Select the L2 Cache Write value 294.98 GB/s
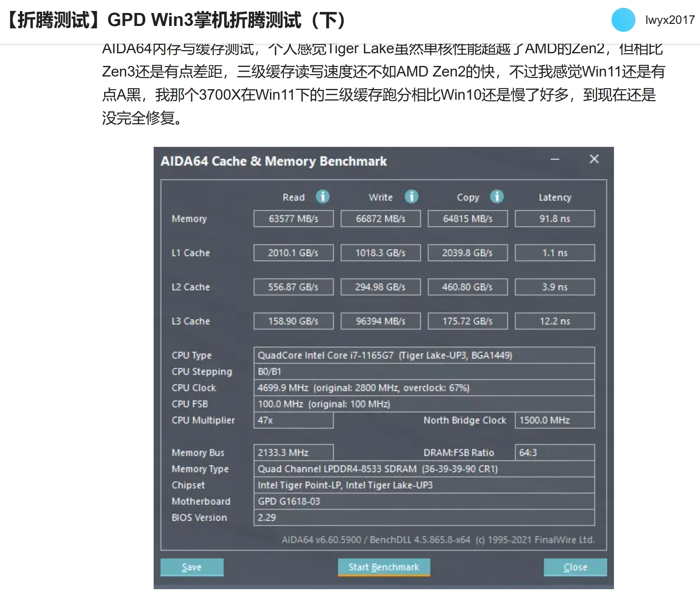700x596 pixels. (x=381, y=287)
